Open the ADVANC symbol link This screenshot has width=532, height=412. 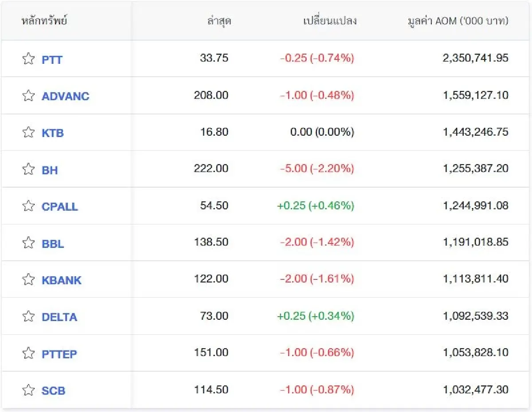(65, 96)
